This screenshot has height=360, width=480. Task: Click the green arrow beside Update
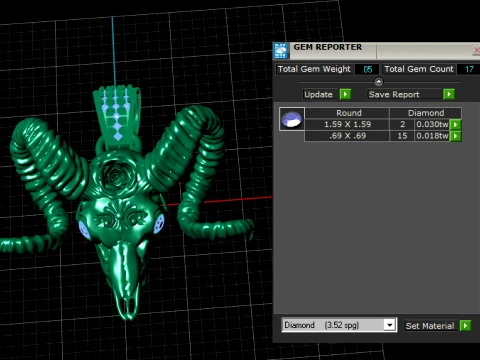345,94
